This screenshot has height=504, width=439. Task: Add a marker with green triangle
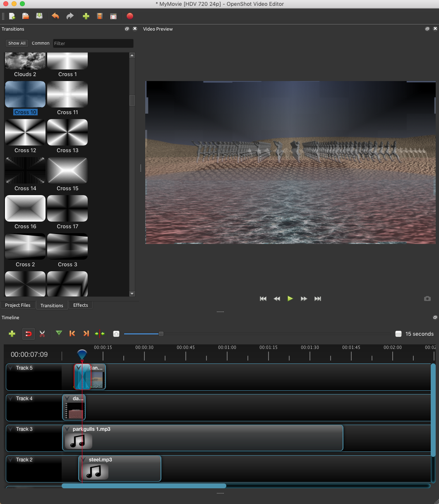click(59, 333)
